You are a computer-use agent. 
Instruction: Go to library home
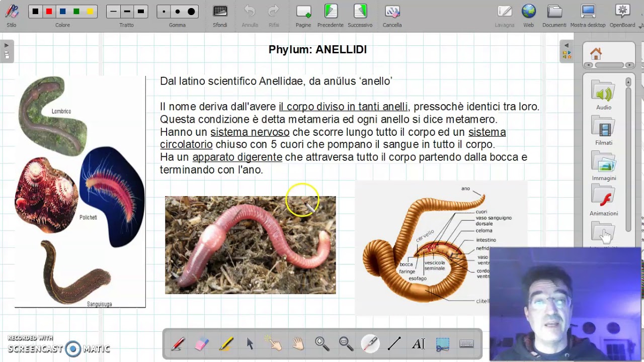[x=596, y=53]
